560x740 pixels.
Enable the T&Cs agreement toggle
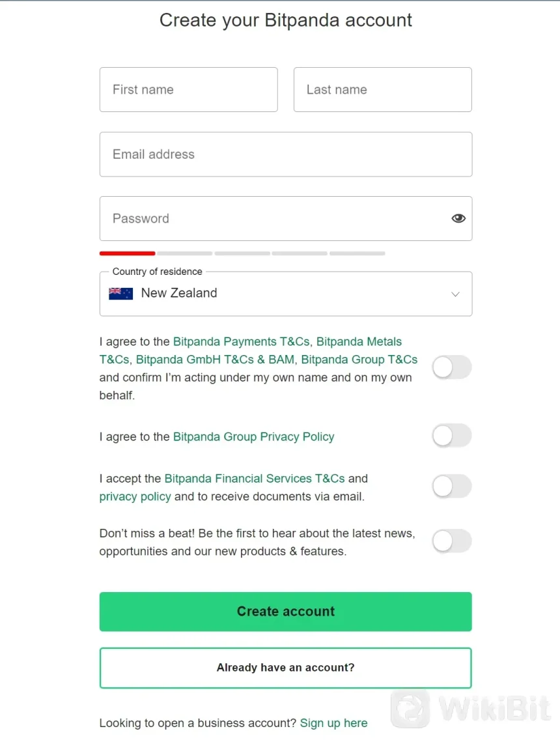(x=451, y=367)
